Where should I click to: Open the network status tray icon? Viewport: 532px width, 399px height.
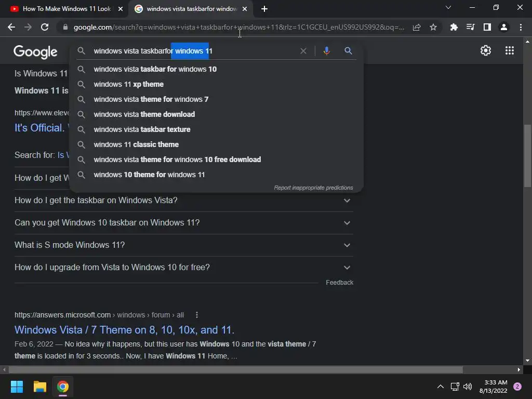tap(455, 387)
